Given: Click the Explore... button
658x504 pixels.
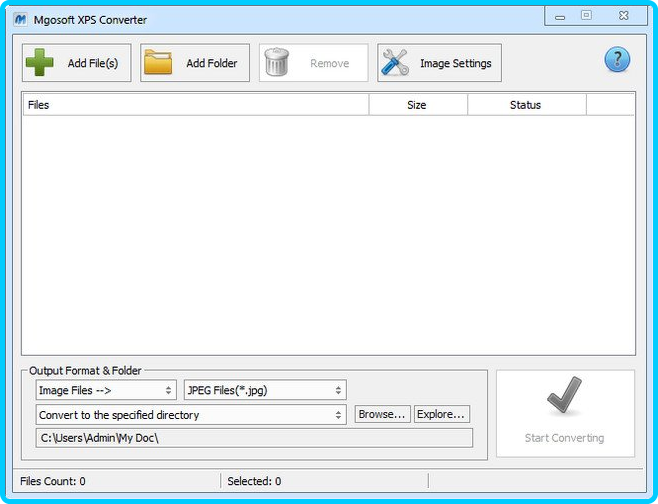Looking at the screenshot, I should 441,414.
